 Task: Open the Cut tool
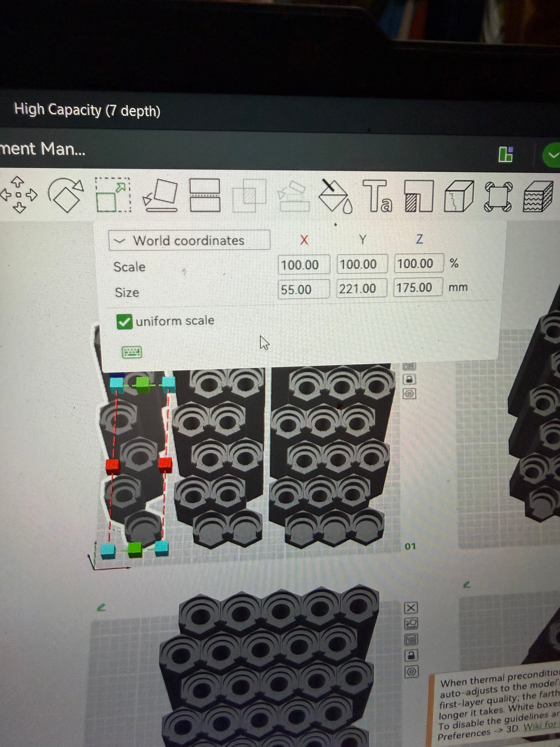[205, 196]
